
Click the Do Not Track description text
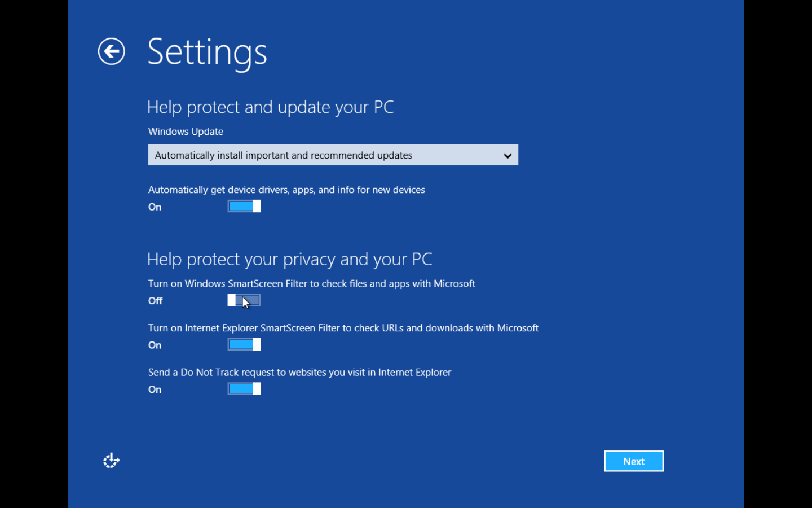pos(299,372)
